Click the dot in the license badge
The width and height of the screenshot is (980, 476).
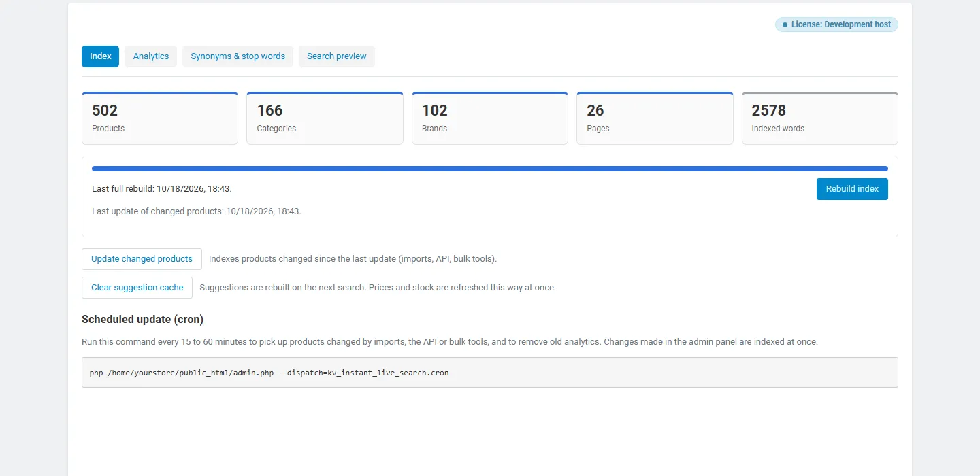coord(785,24)
